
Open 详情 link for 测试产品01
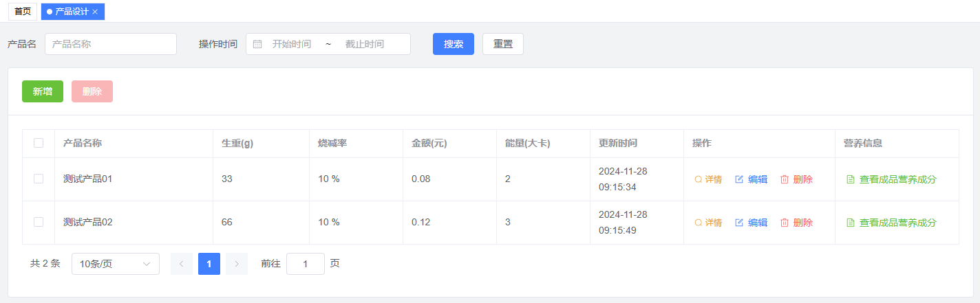pyautogui.click(x=708, y=179)
